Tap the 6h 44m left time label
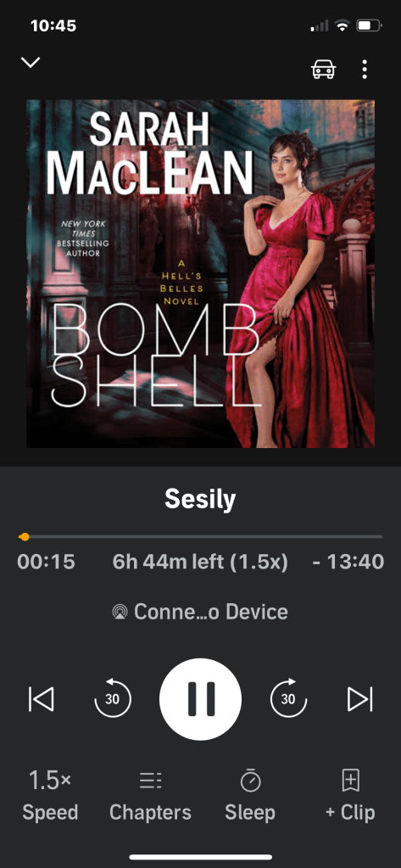 (200, 562)
